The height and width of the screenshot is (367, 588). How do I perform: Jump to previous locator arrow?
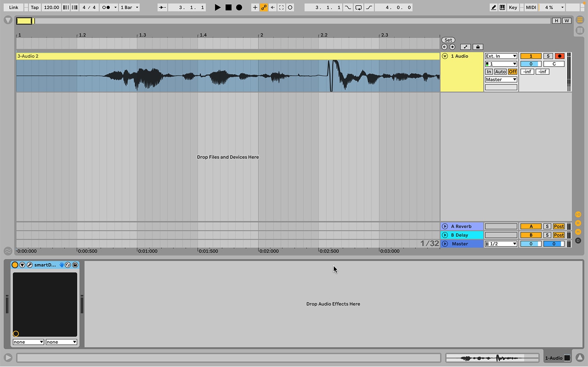pos(444,47)
